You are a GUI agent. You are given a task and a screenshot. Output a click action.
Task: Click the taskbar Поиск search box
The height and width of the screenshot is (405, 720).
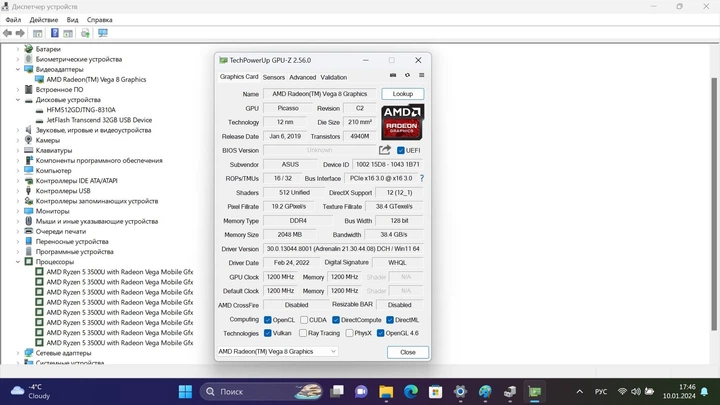click(x=261, y=392)
